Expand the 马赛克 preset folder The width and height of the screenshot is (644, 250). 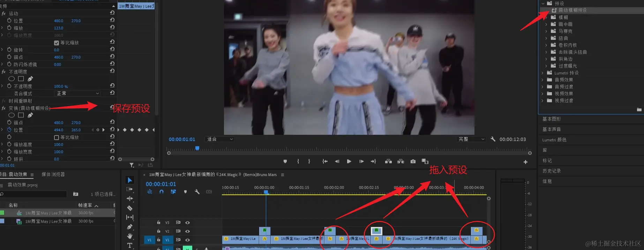point(546,31)
